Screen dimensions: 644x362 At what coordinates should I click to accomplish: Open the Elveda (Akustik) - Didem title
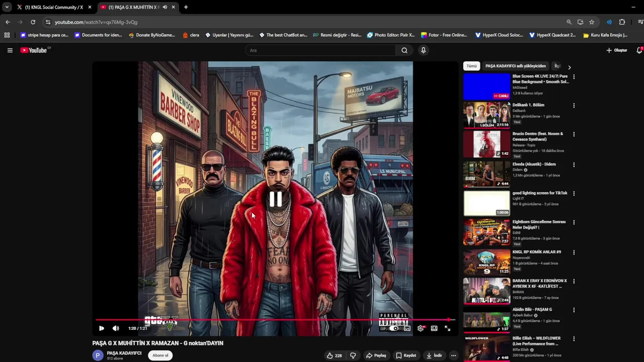(x=534, y=164)
